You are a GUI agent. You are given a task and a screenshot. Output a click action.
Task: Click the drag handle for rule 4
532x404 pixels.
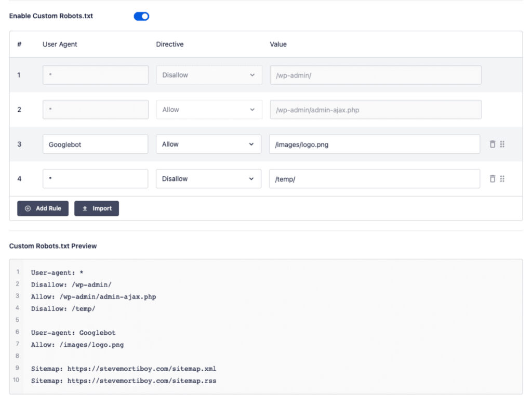pyautogui.click(x=502, y=178)
